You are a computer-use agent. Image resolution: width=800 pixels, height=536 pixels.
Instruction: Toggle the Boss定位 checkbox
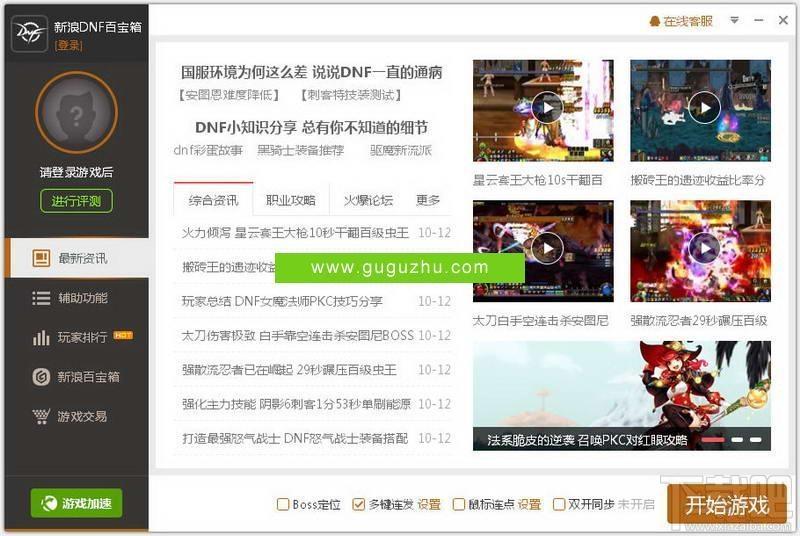tap(283, 504)
